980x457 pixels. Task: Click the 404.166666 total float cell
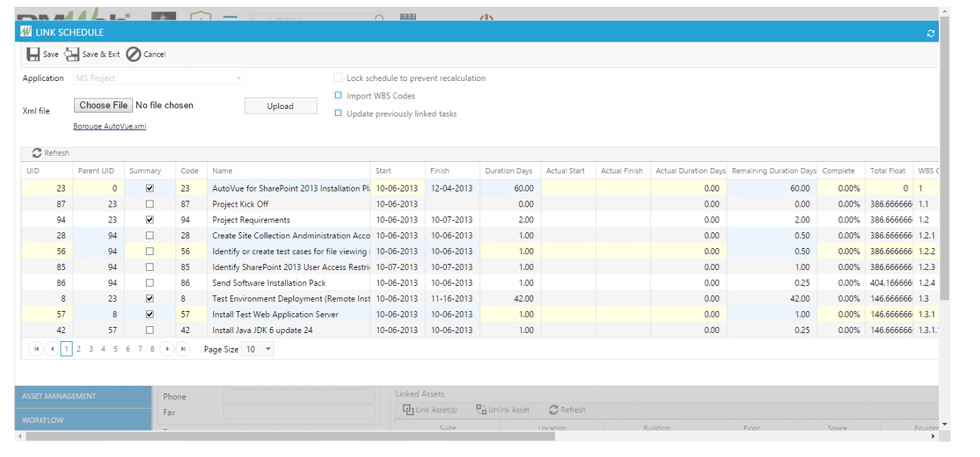coord(889,283)
